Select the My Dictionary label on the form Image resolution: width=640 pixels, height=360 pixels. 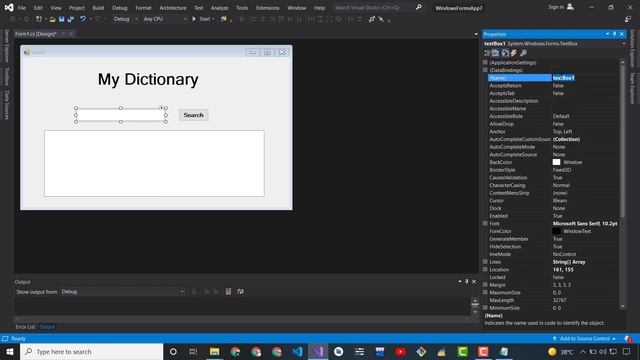click(148, 79)
